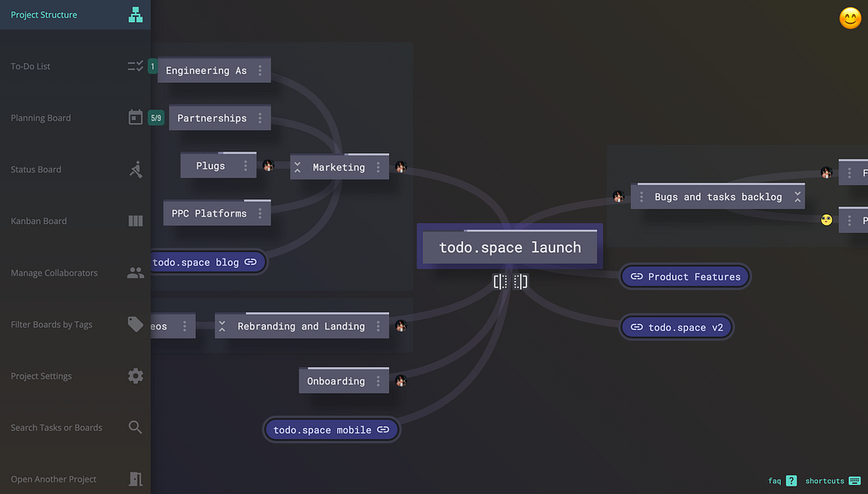Open the Onboarding node options menu
Viewport: 868px width, 494px height.
(x=378, y=381)
